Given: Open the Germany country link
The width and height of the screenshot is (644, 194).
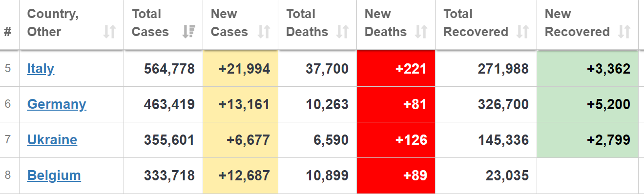Looking at the screenshot, I should point(57,104).
